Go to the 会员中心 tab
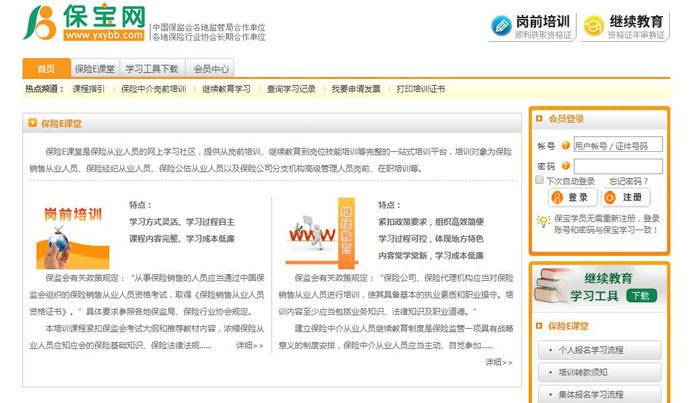Viewport: 690px width, 403px height. pos(211,69)
